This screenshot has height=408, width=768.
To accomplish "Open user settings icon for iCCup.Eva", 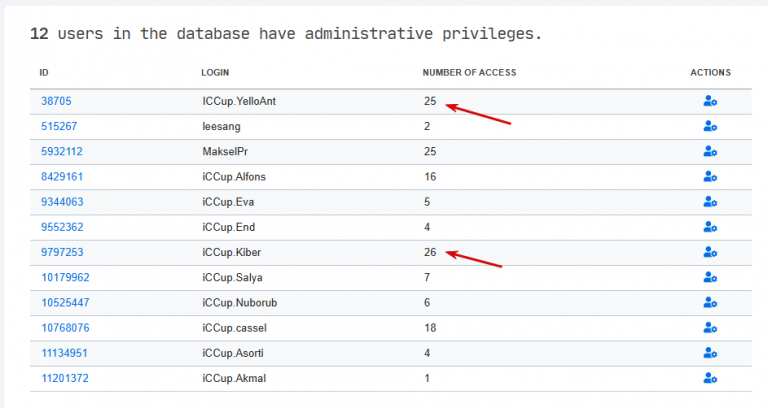I will coord(710,202).
